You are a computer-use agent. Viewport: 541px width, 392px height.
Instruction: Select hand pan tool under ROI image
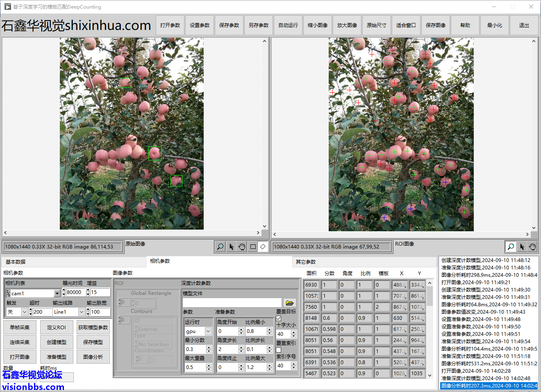coord(532,246)
